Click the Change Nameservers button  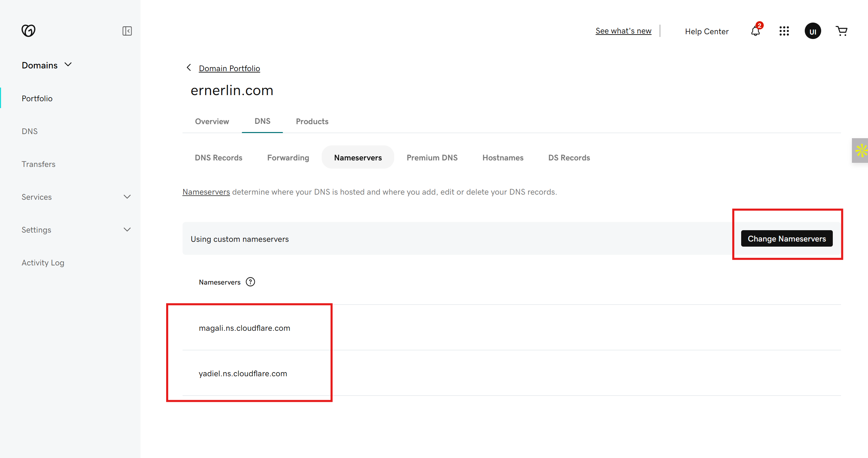click(786, 238)
